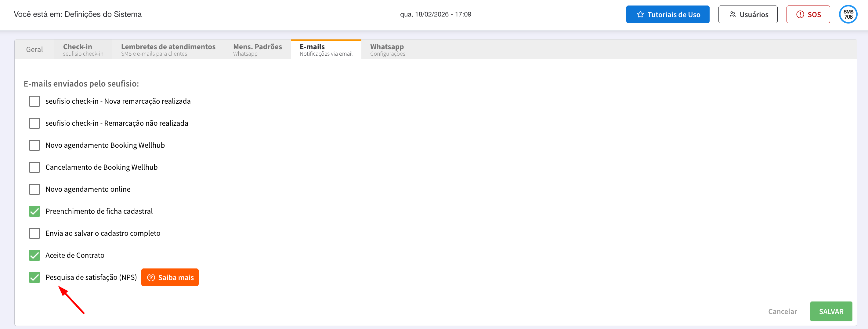Enable Novo agendamento Booking Wellhub checkbox
This screenshot has height=329, width=868.
34,145
